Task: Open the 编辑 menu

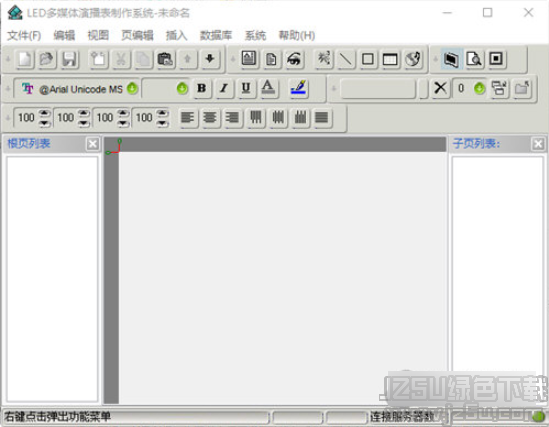Action: 64,35
